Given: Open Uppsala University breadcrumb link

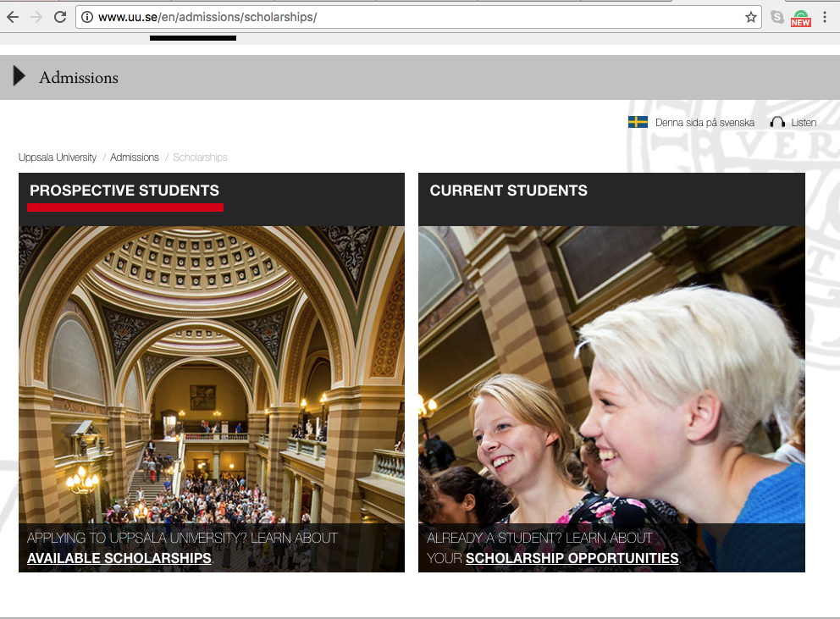Looking at the screenshot, I should tap(58, 157).
